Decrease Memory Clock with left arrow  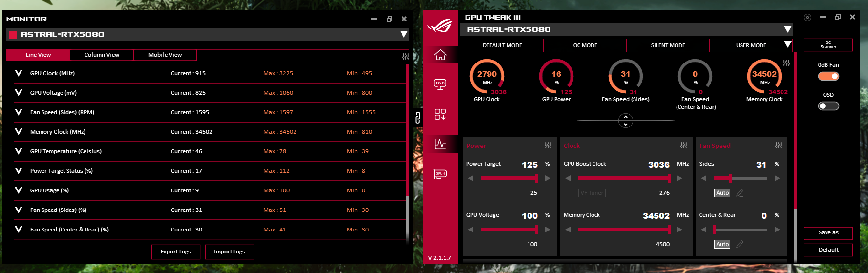568,230
